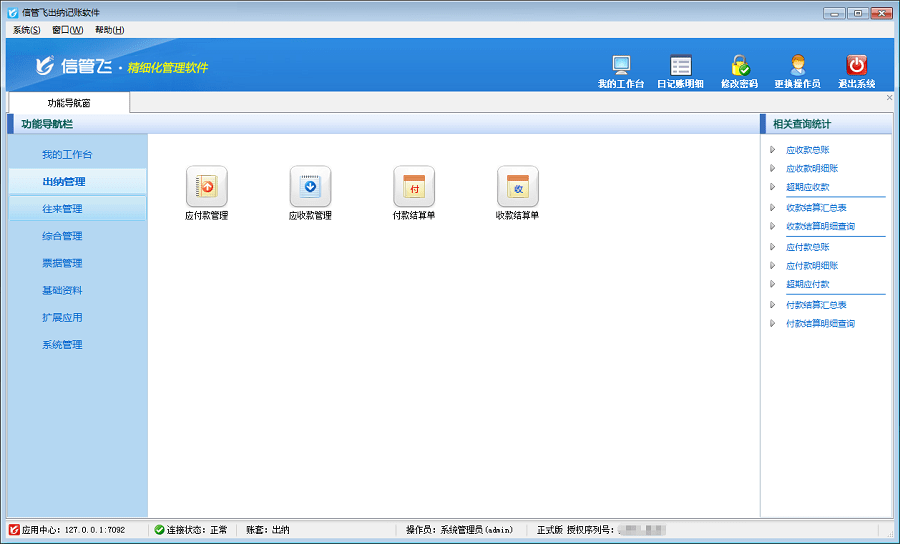This screenshot has width=900, height=544.
Task: Open 应付款明细账 query link
Action: [x=812, y=266]
